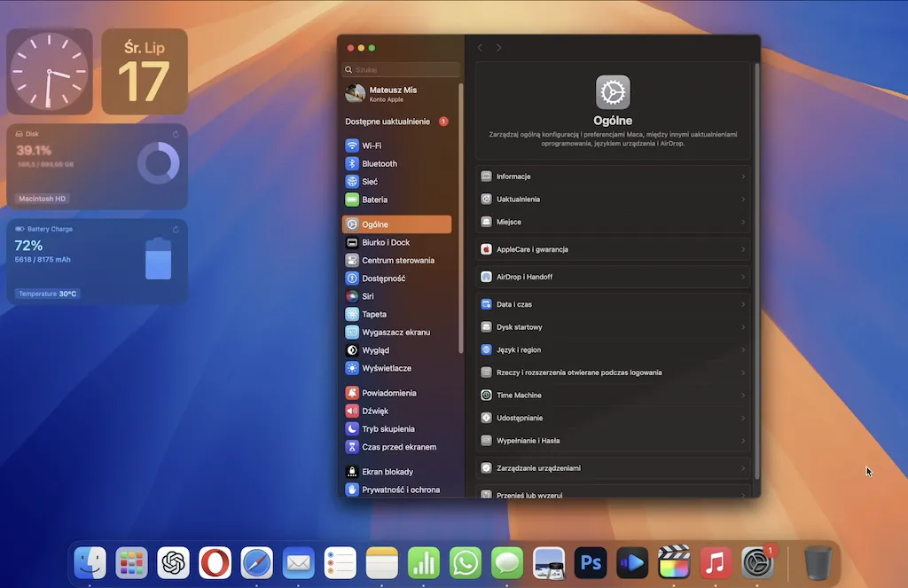Click the disk usage ring widget

click(x=158, y=162)
